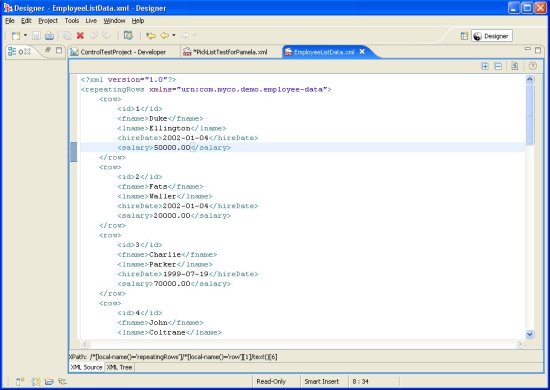Screen dimensions: 550x390
Task: Switch to PickListTestforPamela.xml tab
Action: (x=226, y=52)
